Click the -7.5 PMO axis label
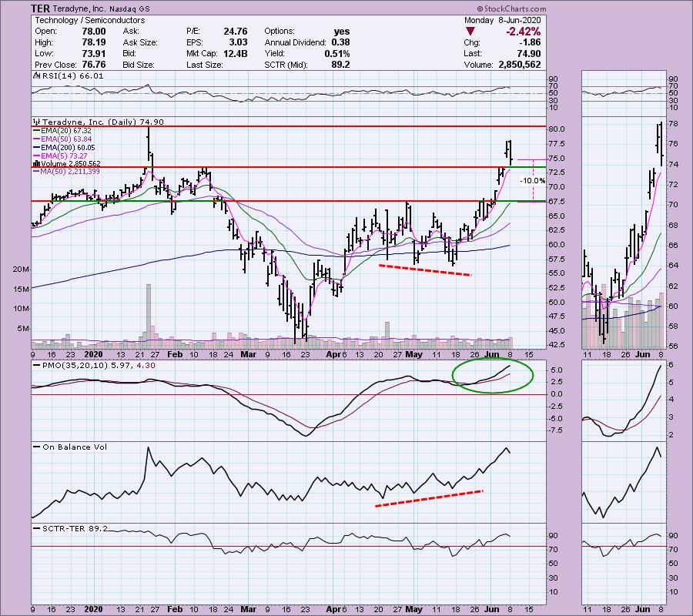Image resolution: width=693 pixels, height=616 pixels. (557, 430)
